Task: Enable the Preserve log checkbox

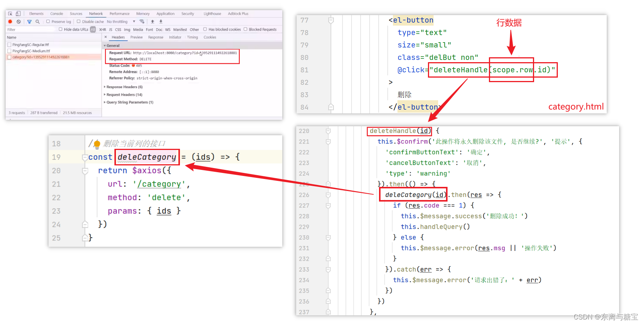Action: [x=48, y=21]
